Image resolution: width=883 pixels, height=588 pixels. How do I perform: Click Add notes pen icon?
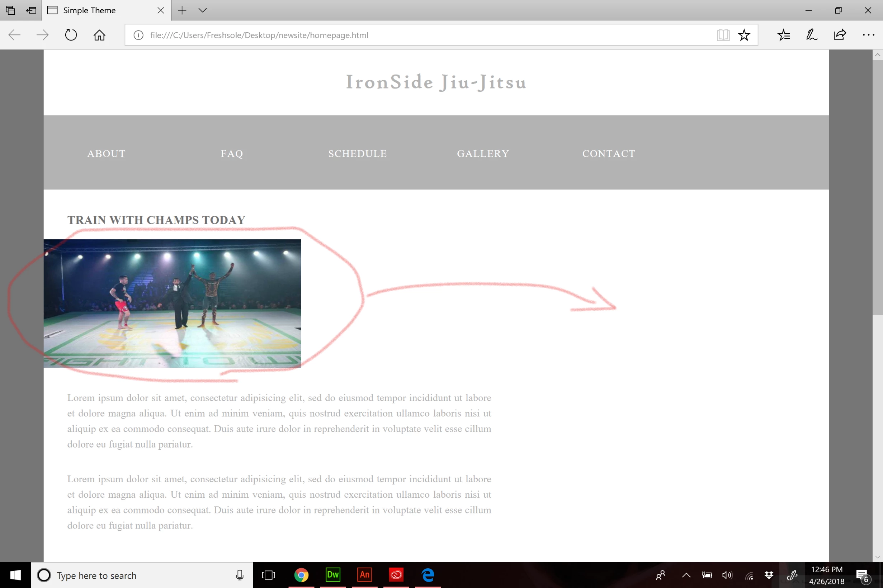coord(811,35)
